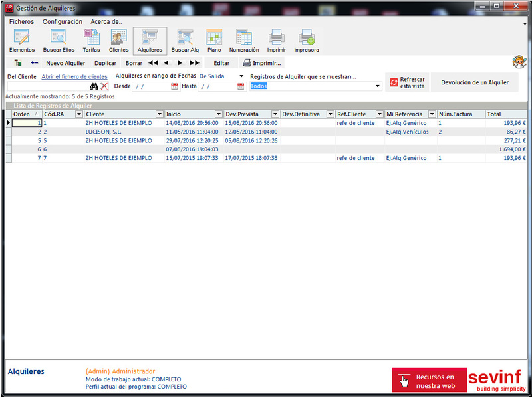This screenshot has height=398, width=532.
Task: Open the Impresora settings icon
Action: [x=307, y=41]
